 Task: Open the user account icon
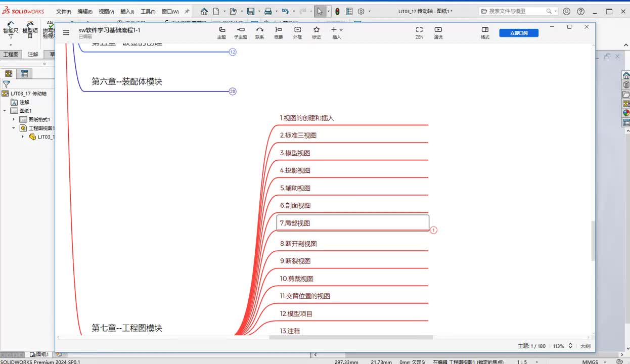click(566, 11)
